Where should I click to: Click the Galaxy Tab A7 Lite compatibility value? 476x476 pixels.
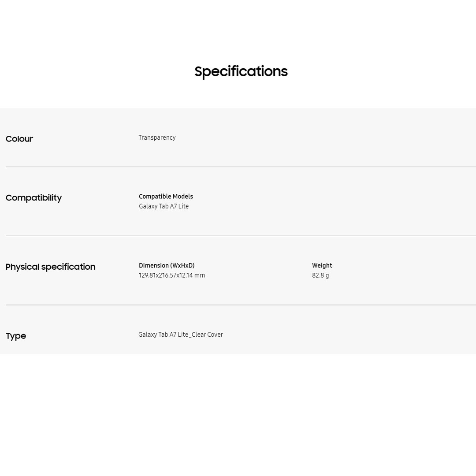(x=164, y=206)
